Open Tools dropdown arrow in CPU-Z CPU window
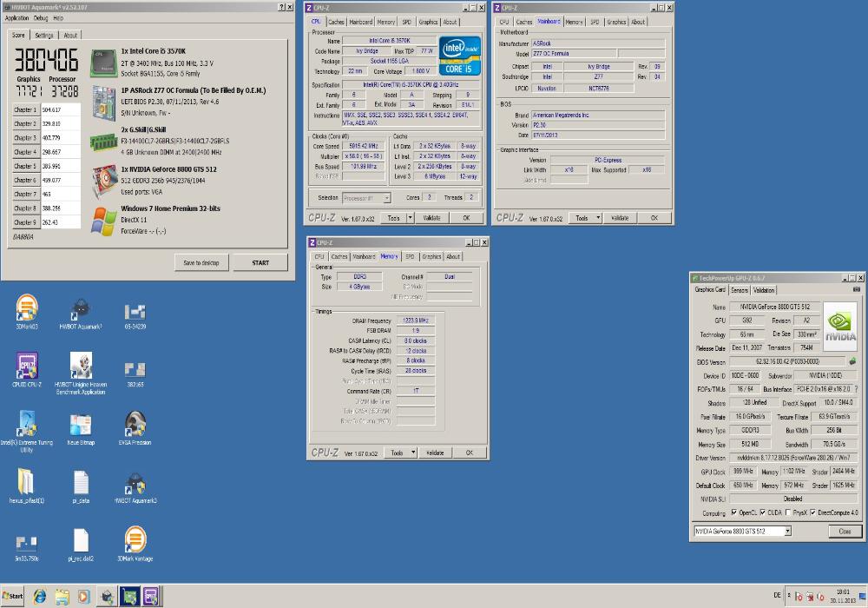 [x=411, y=218]
